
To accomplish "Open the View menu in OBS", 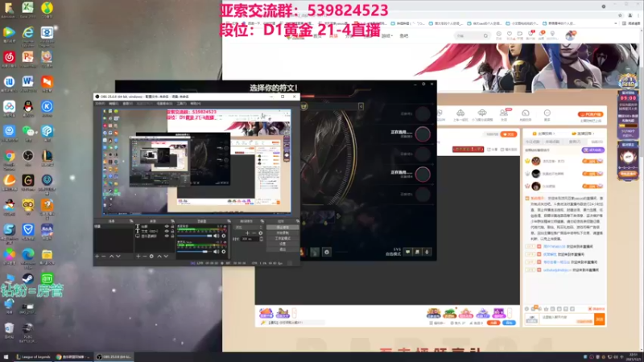I will click(x=127, y=104).
